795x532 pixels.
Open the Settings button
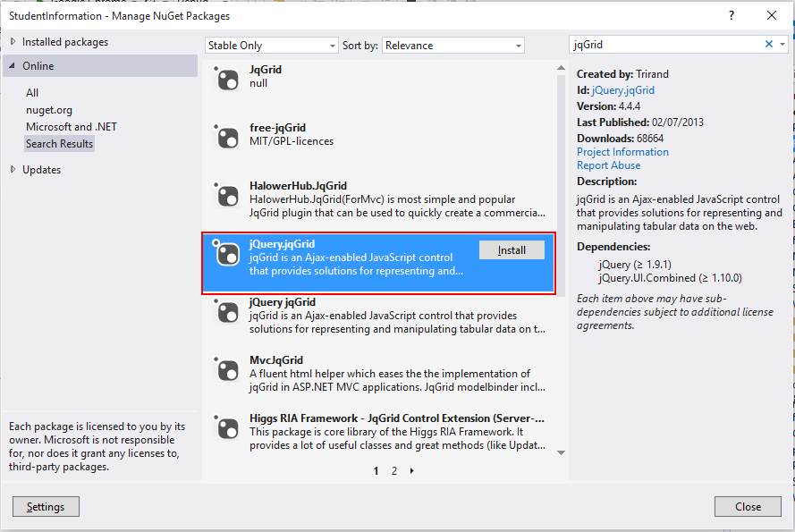pos(46,507)
